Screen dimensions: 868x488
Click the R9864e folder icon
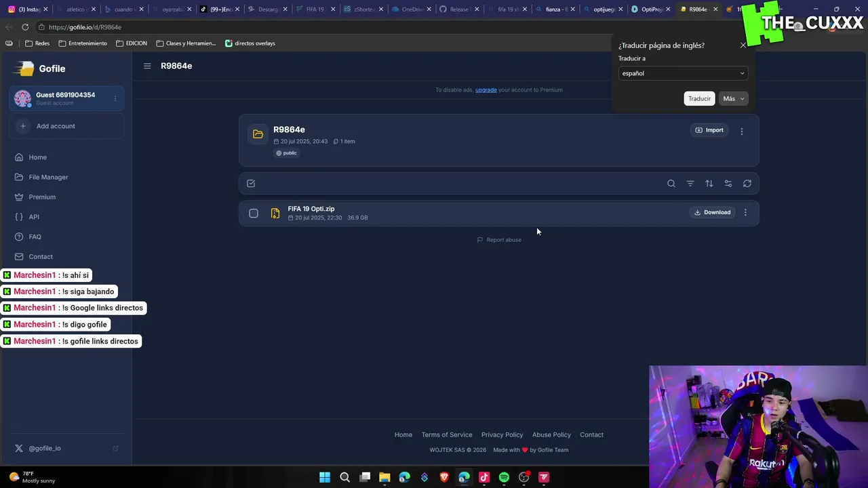pyautogui.click(x=258, y=134)
